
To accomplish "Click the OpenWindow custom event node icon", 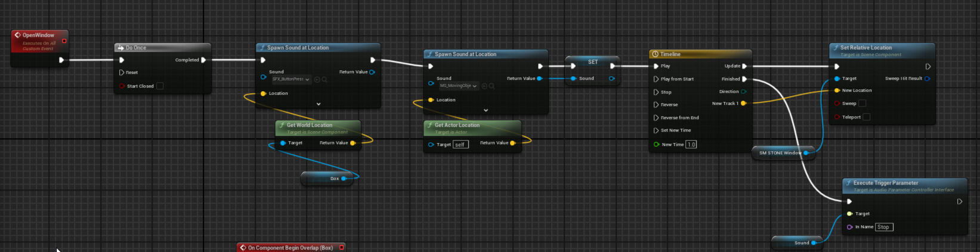I will point(17,35).
